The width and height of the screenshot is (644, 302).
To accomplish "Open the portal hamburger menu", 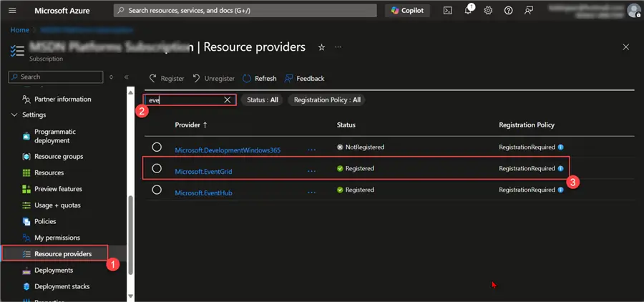I will pos(12,11).
